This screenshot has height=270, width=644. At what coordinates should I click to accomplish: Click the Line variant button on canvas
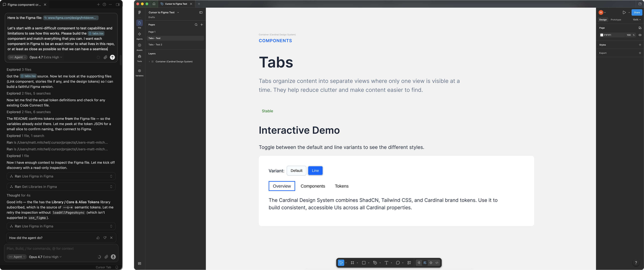coord(315,171)
